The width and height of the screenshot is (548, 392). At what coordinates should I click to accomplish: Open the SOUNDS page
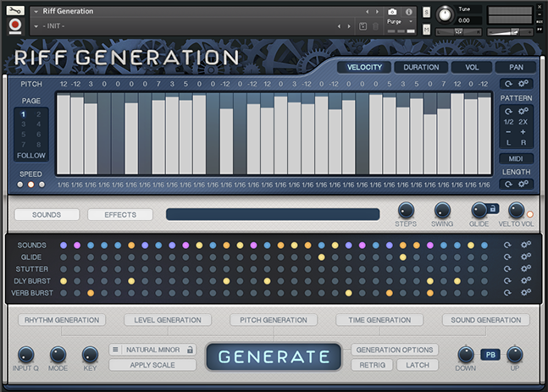click(47, 215)
